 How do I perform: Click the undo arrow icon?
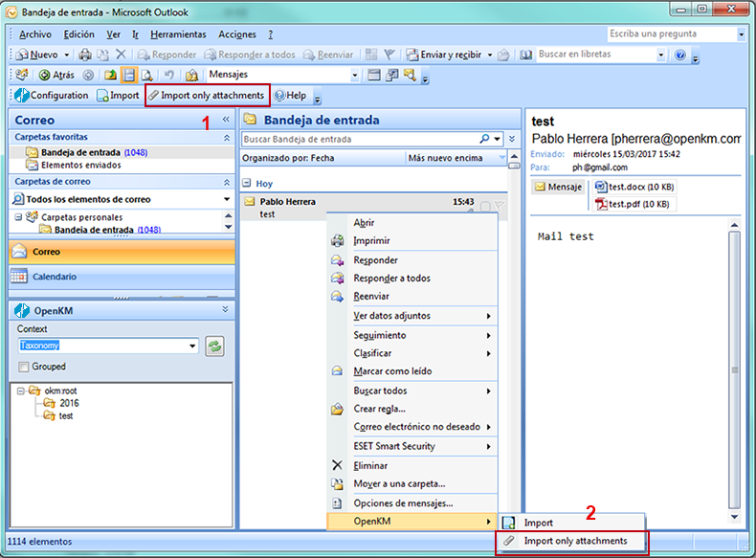168,75
